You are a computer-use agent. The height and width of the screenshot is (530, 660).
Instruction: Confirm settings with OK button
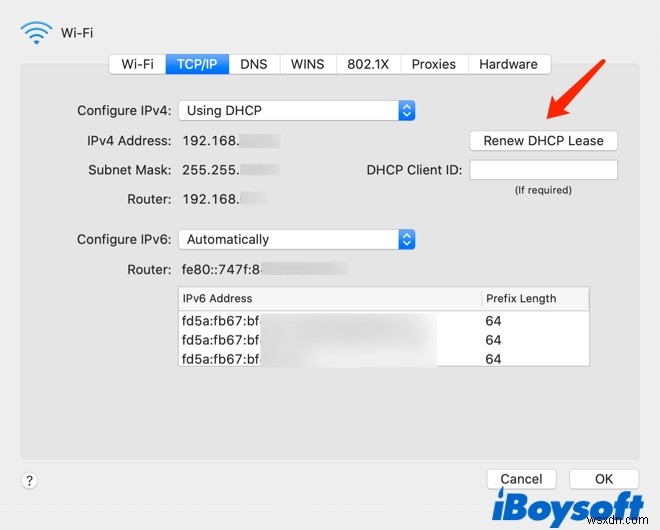604,479
